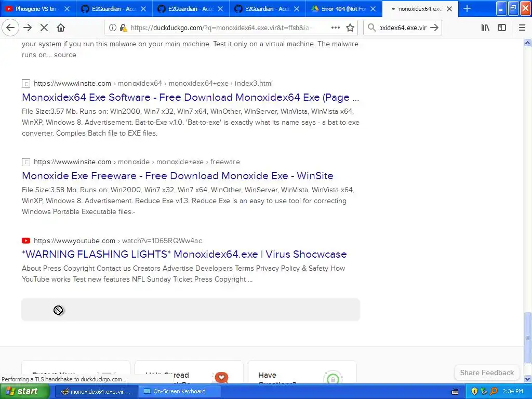Open the Firefox home page
Viewport: 532px width, 399px height.
(x=61, y=28)
